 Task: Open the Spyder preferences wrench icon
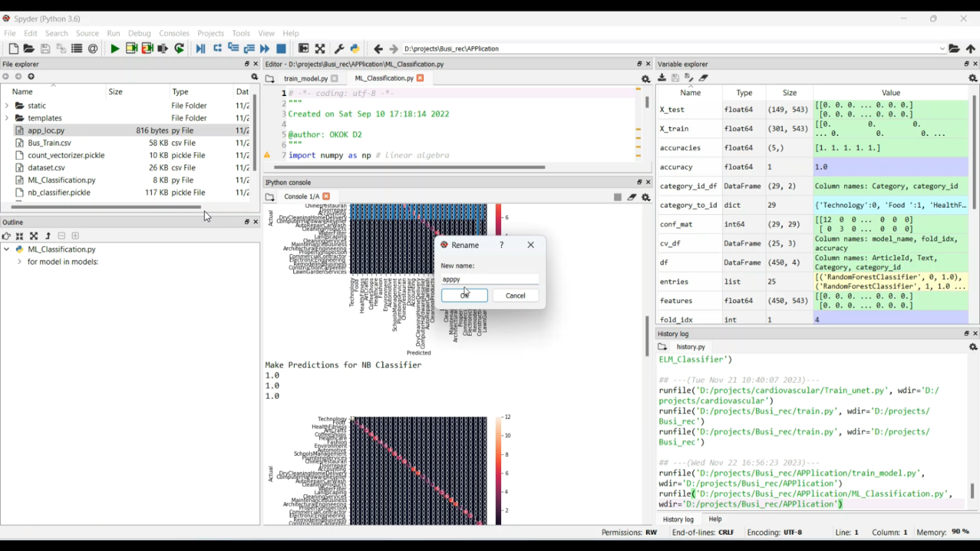coord(339,48)
